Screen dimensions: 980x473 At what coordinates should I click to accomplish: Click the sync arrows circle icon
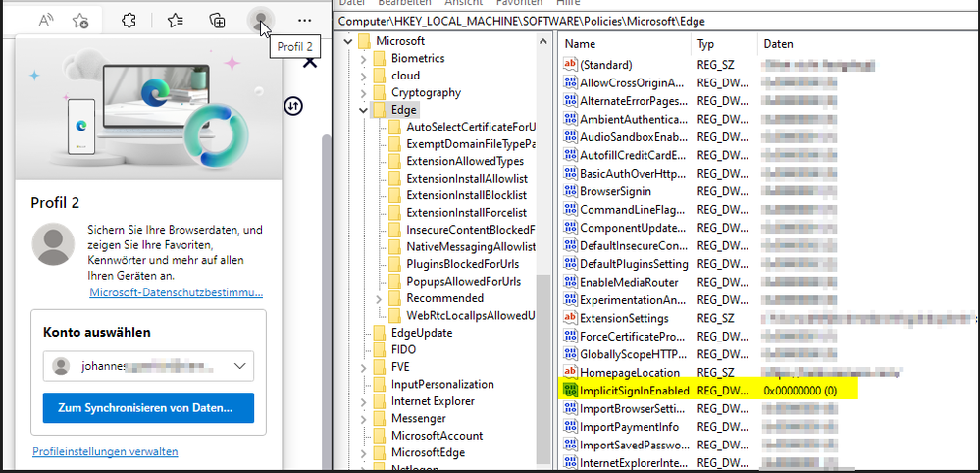293,106
